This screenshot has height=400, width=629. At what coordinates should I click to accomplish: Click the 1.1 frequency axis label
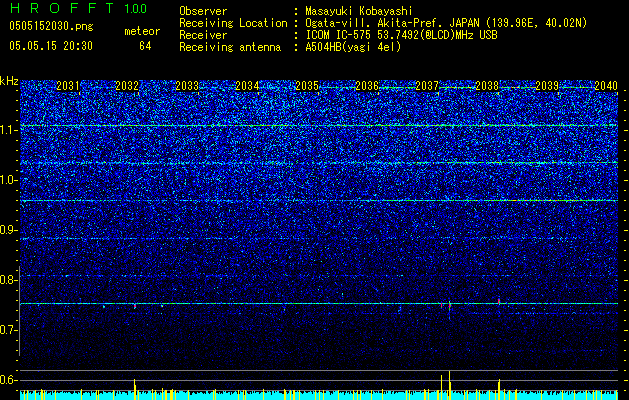tap(8, 130)
